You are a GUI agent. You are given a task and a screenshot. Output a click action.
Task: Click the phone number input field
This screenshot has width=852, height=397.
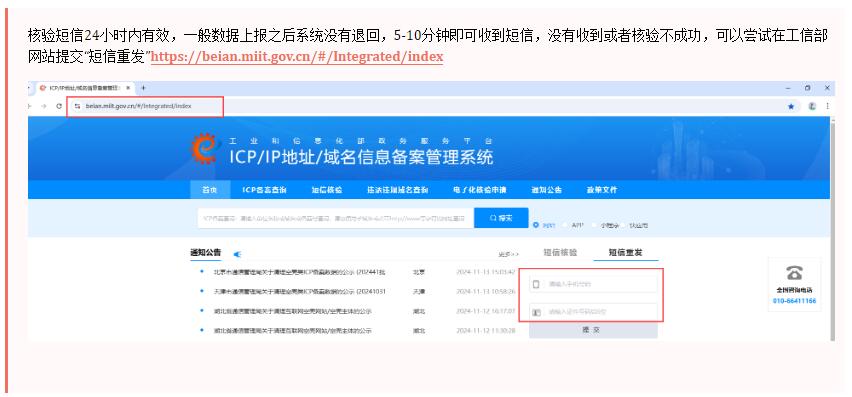[593, 284]
